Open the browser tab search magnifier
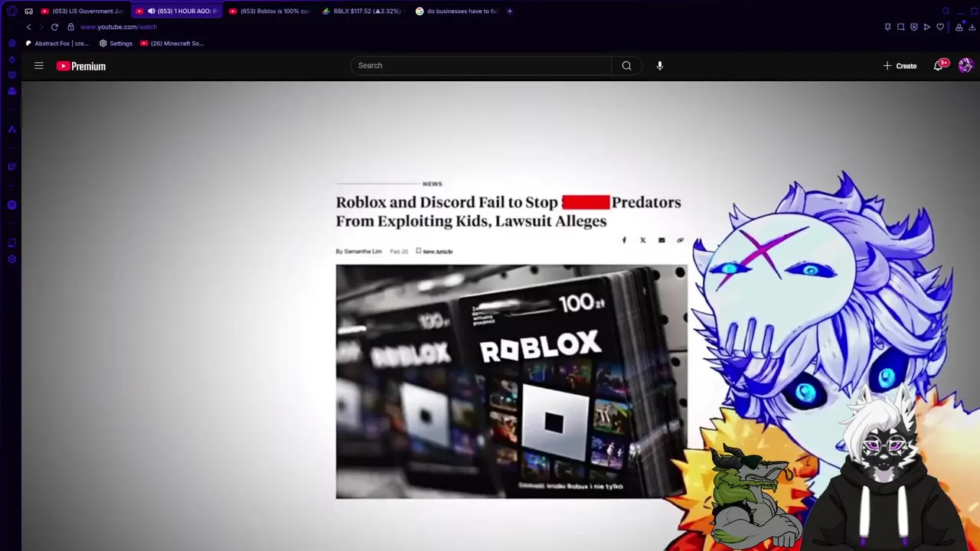Viewport: 980px width, 551px height. click(946, 11)
